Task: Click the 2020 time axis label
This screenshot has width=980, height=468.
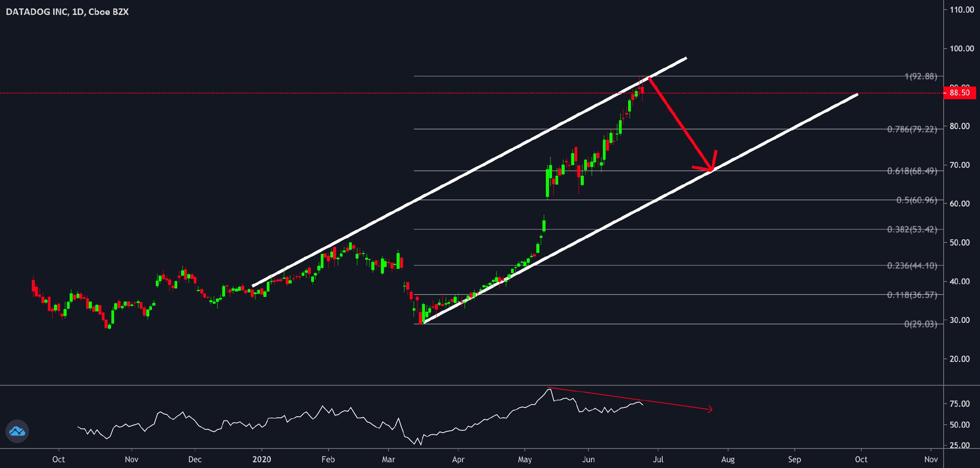Action: point(262,459)
